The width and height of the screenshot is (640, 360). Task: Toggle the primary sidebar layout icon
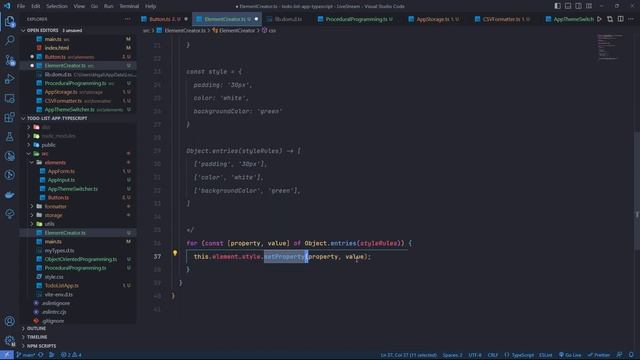tap(557, 6)
